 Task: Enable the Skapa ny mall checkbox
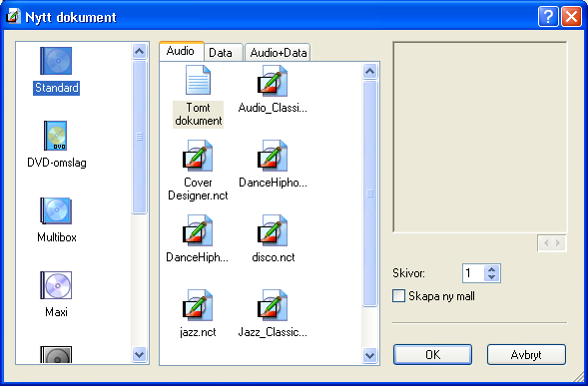398,295
